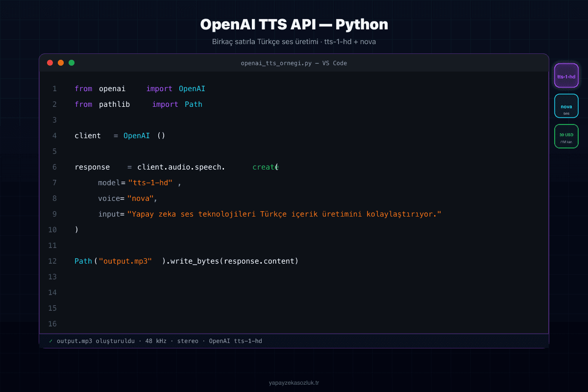This screenshot has height=392, width=588.
Task: Click the cyan "Path" call on line 12
Action: point(83,261)
